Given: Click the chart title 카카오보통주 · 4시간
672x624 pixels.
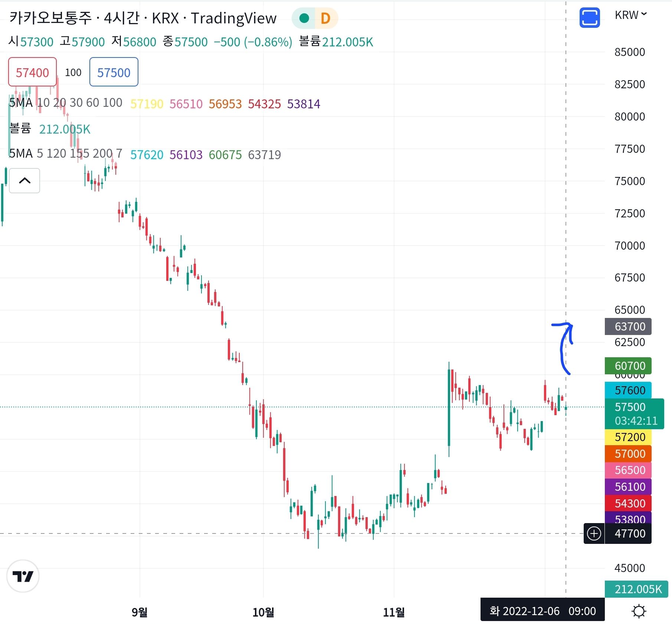Looking at the screenshot, I should (75, 18).
